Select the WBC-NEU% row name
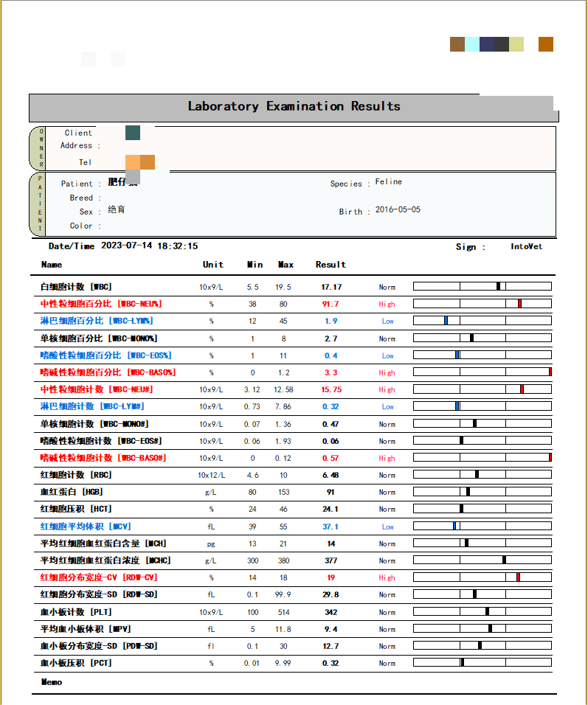 (101, 304)
